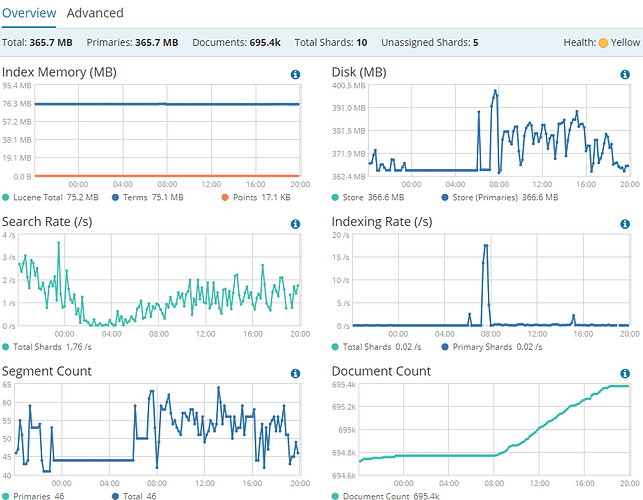This screenshot has width=643, height=500.
Task: Select the Total Shards: 10 summary value
Action: click(x=331, y=43)
